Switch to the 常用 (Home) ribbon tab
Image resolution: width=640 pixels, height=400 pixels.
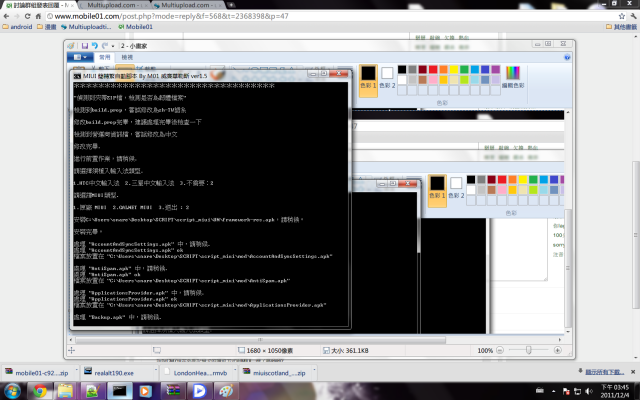[104, 57]
